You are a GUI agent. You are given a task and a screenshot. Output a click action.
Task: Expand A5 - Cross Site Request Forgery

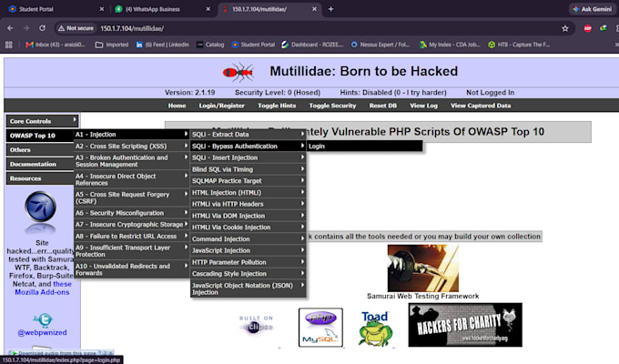coord(131,197)
